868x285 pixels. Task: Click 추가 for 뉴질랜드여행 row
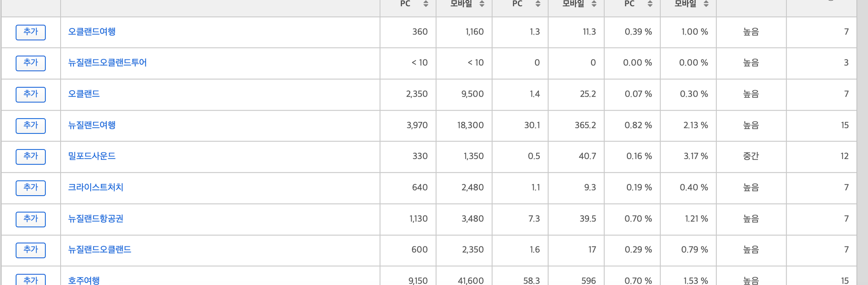coord(31,126)
